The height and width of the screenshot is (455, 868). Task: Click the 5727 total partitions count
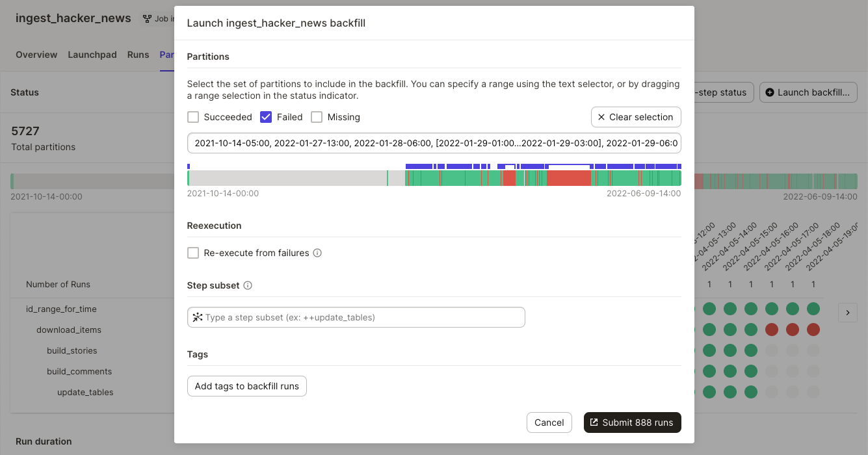pos(25,131)
